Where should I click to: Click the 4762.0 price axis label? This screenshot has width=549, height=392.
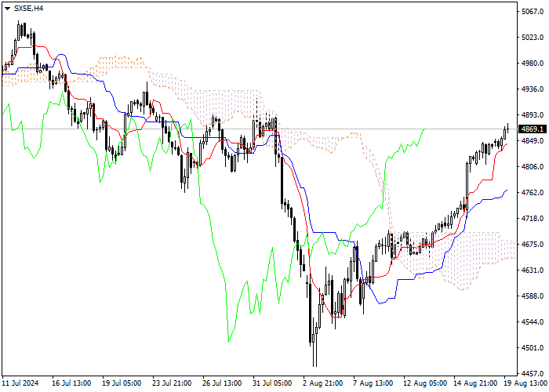(533, 193)
